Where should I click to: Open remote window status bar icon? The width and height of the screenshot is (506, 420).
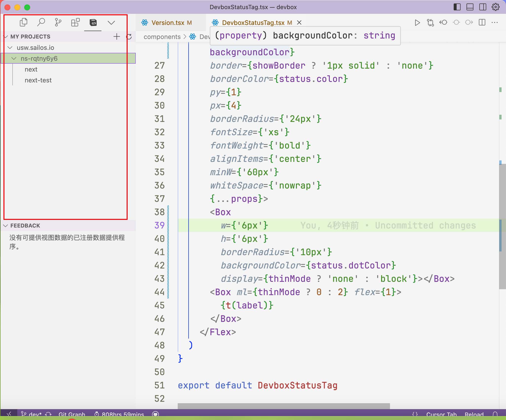pos(9,414)
